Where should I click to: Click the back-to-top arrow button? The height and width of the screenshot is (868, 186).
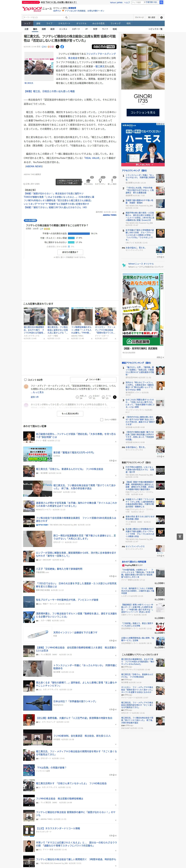(x=180, y=536)
